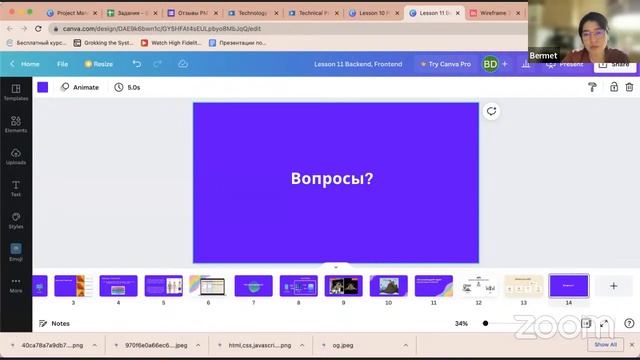
Task: Close the downloads bar
Action: (x=632, y=345)
